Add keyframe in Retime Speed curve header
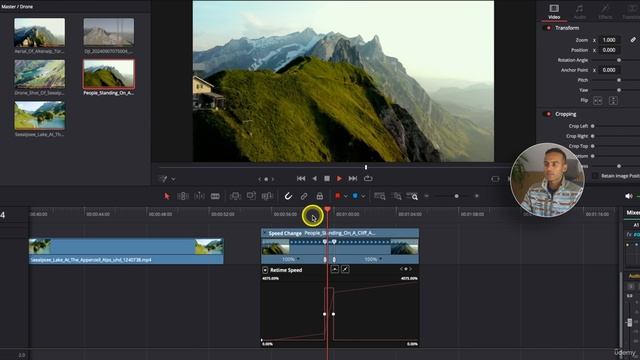The width and height of the screenshot is (640, 360). coord(406,269)
